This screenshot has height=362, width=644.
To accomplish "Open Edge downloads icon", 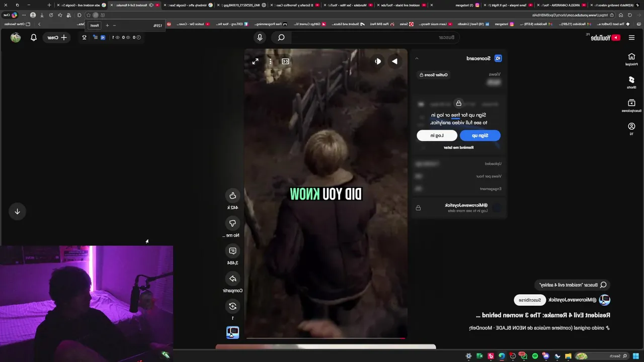I will (x=42, y=15).
